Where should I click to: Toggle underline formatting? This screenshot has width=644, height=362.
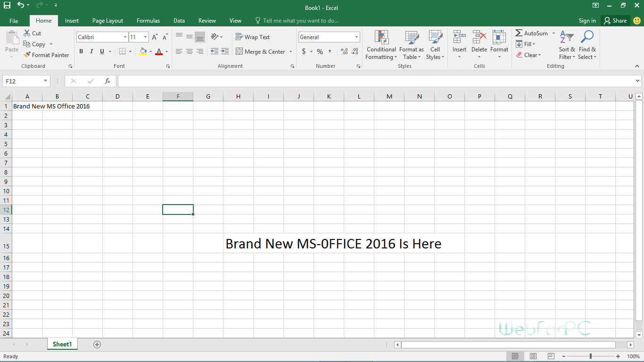pyautogui.click(x=102, y=51)
